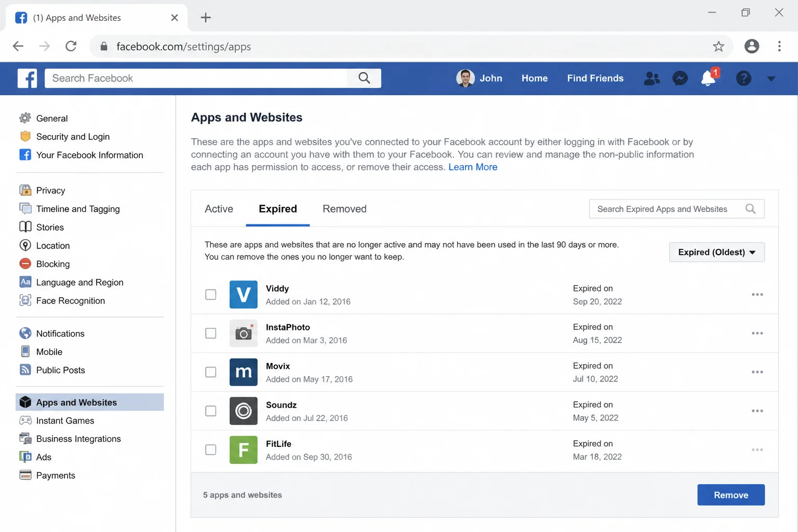
Task: Click the Facebook logo in the blue header
Action: [27, 78]
